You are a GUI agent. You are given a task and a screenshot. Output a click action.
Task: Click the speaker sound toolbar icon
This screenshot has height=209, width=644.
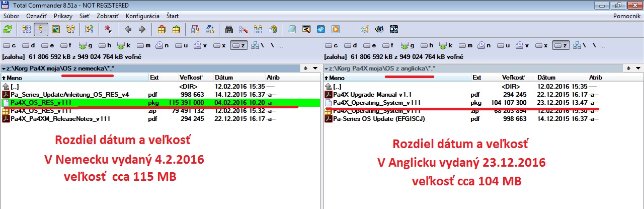click(380, 29)
